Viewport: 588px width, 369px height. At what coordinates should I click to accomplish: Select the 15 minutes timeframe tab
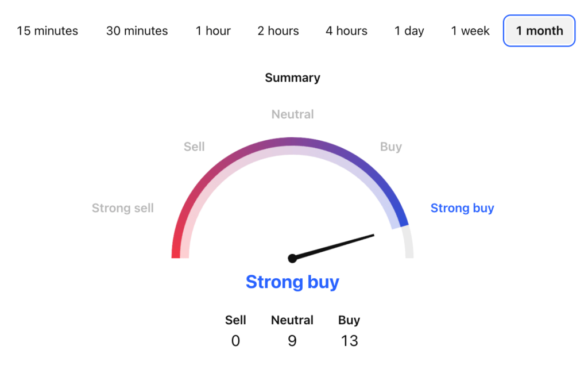click(47, 31)
